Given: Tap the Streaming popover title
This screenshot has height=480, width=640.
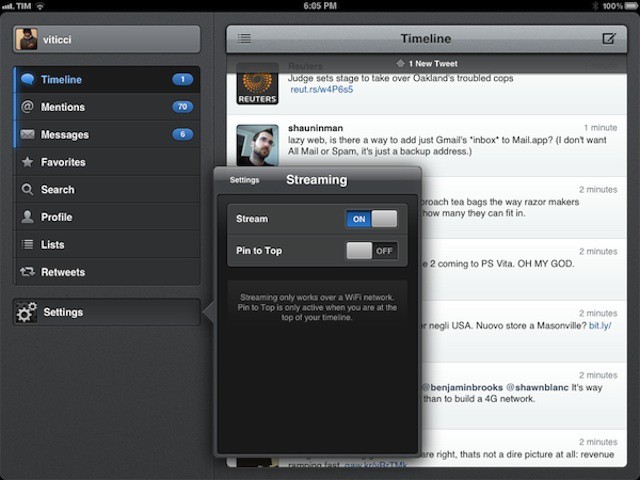Looking at the screenshot, I should [317, 180].
